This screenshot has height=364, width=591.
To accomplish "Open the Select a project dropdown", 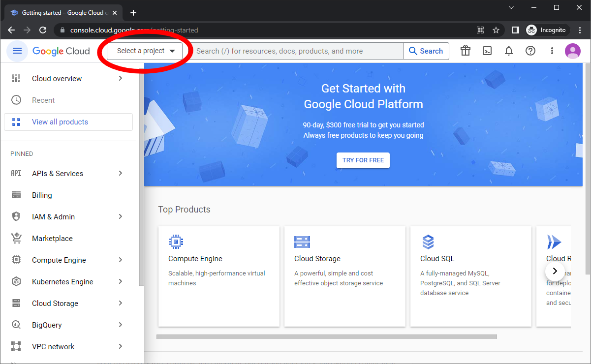I will coord(145,51).
